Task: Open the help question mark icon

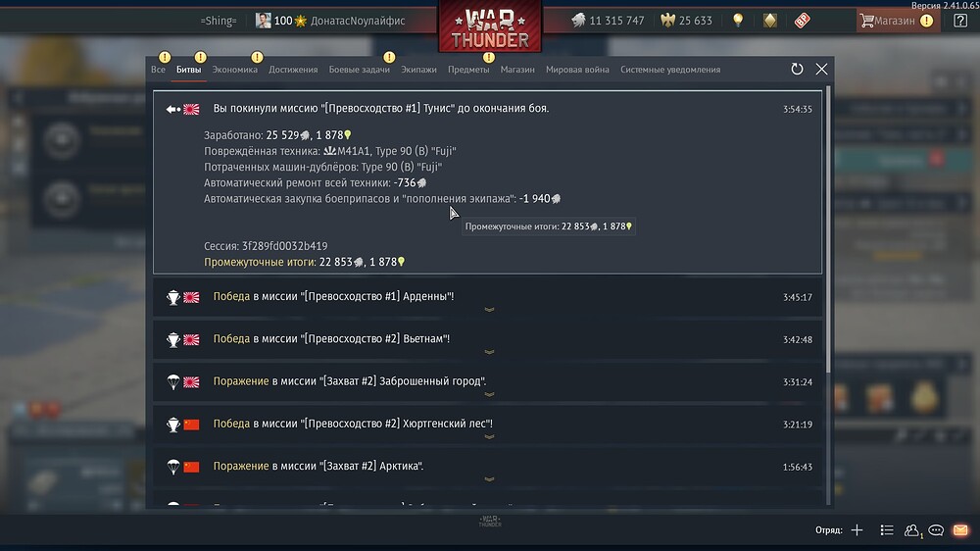Action: pyautogui.click(x=960, y=21)
